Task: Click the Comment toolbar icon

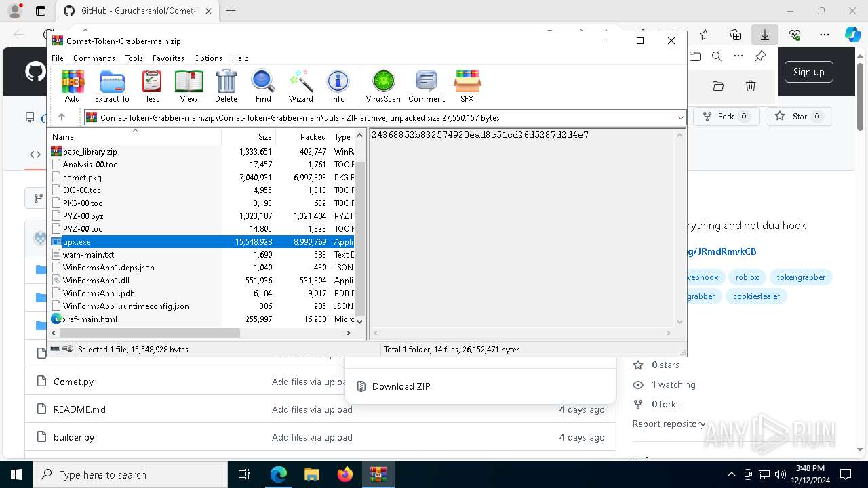Action: point(427,86)
